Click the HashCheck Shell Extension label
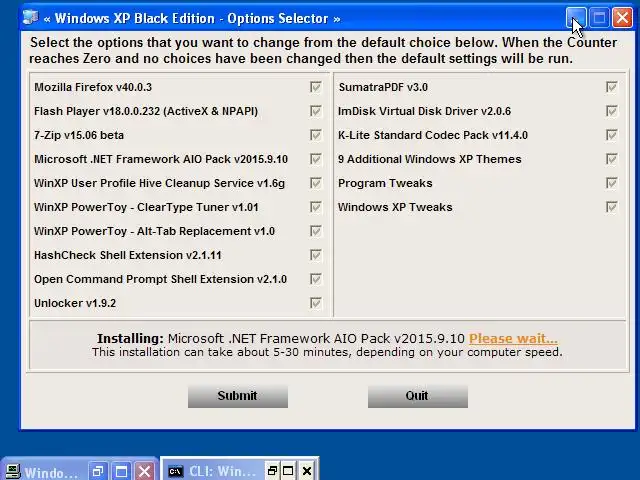Image resolution: width=640 pixels, height=480 pixels. point(128,255)
